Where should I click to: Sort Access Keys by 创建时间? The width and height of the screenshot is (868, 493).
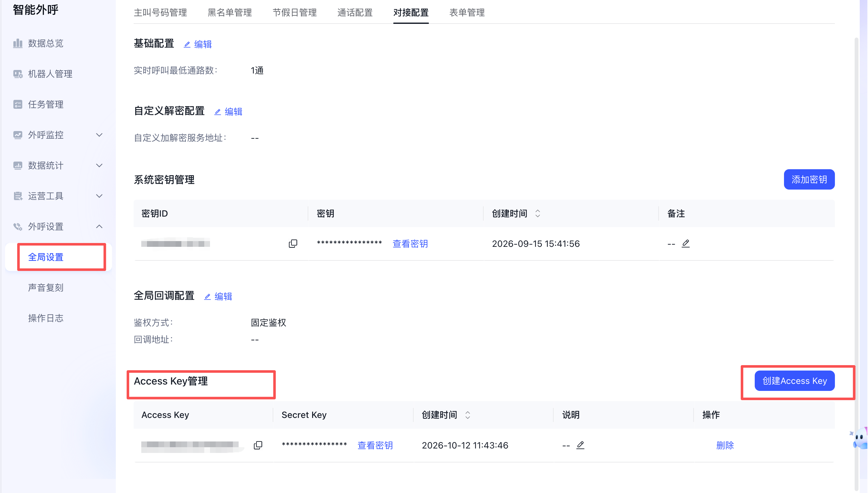468,415
